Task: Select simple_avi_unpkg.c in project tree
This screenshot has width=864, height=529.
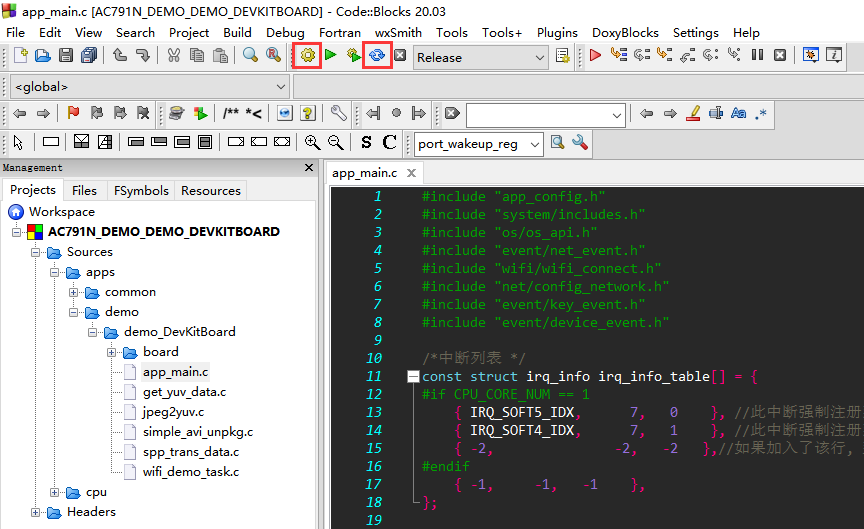Action: point(198,432)
